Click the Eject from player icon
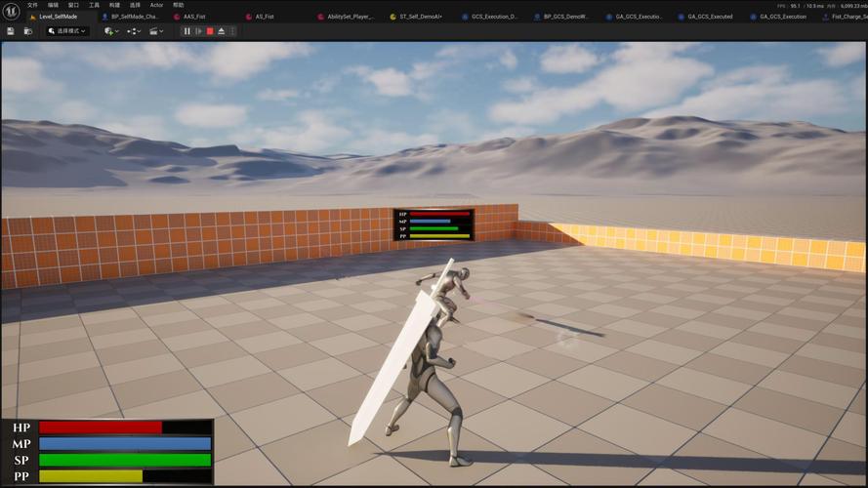868x488 pixels. 222,31
